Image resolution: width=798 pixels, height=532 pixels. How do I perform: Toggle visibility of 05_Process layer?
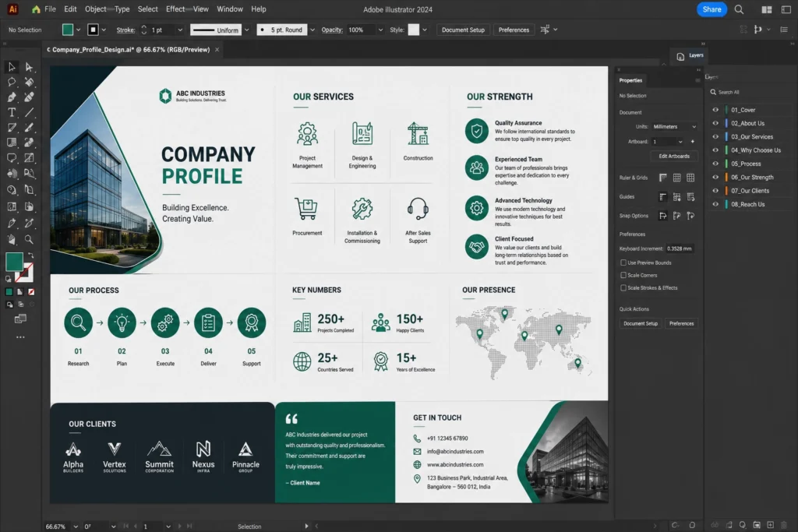pyautogui.click(x=715, y=164)
